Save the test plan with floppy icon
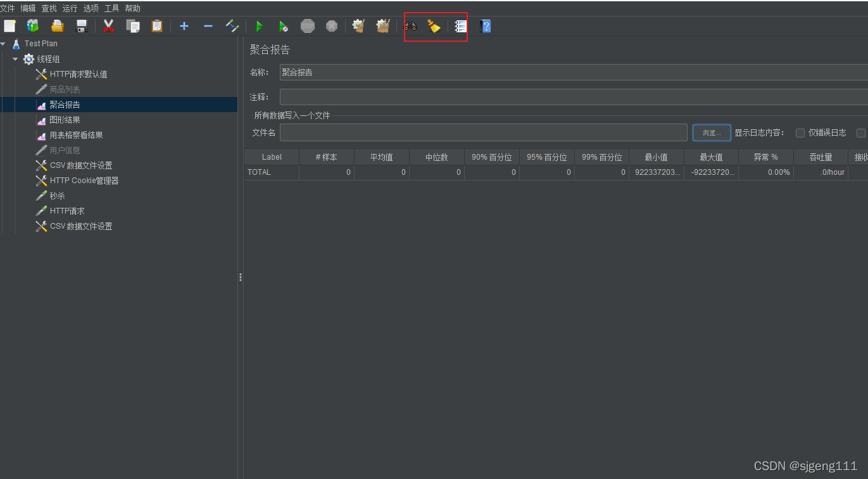Image resolution: width=868 pixels, height=479 pixels. pos(82,26)
